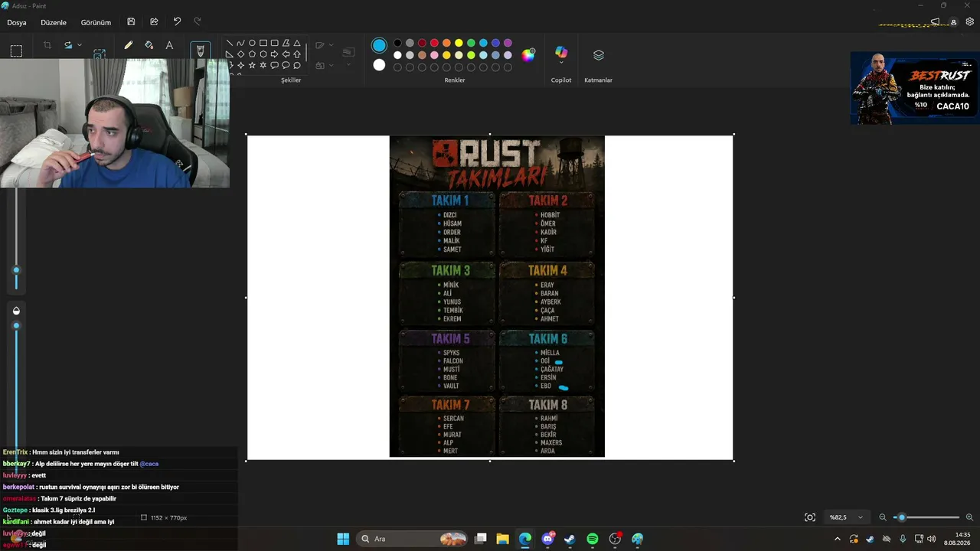Select the five-point star shape

(x=252, y=65)
